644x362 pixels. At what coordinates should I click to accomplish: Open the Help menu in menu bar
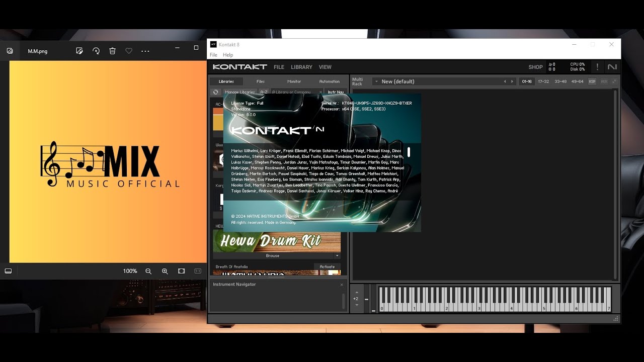(228, 55)
